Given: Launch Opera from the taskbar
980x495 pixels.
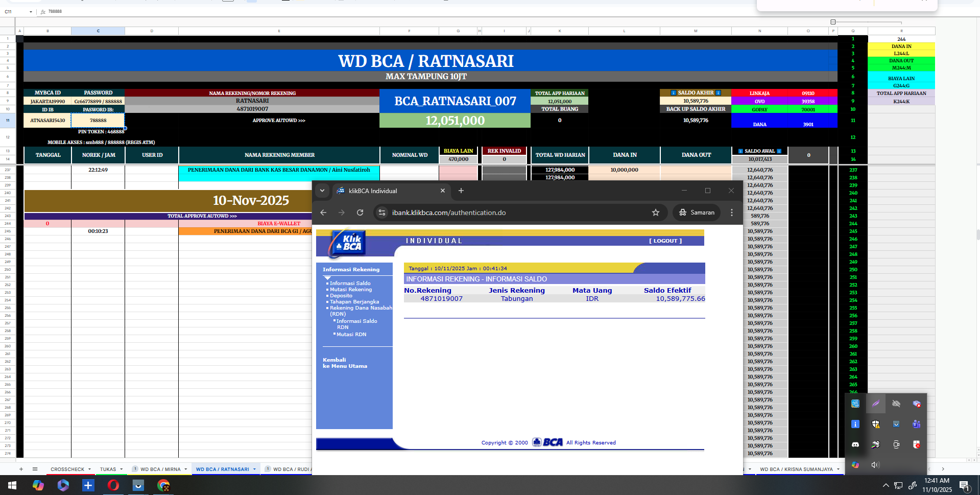Looking at the screenshot, I should click(113, 485).
